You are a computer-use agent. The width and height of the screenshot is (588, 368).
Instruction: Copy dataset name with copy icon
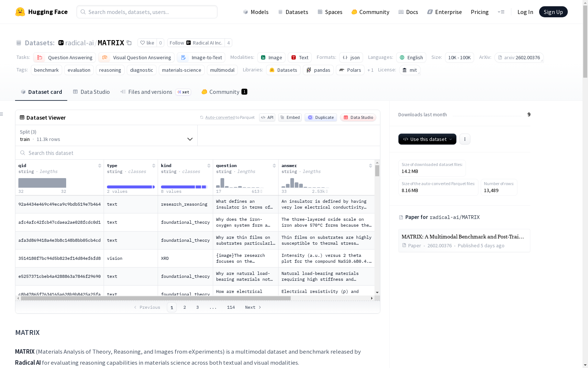coord(129,43)
